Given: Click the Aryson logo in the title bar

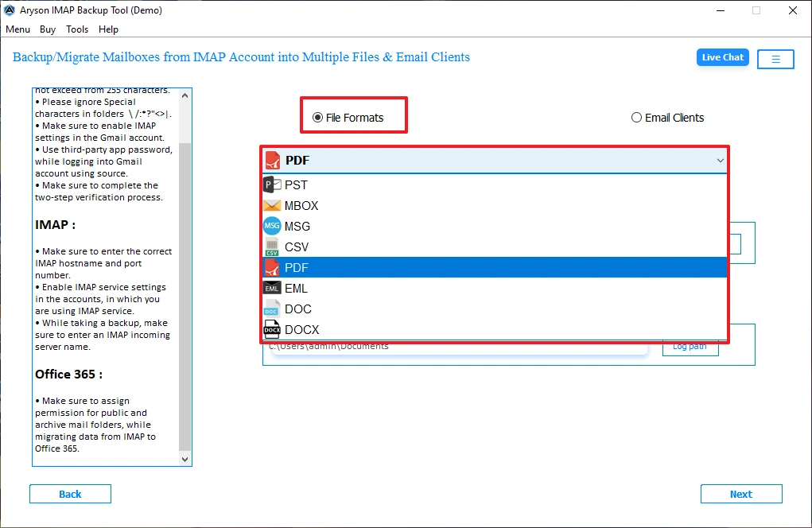Looking at the screenshot, I should pos(11,10).
